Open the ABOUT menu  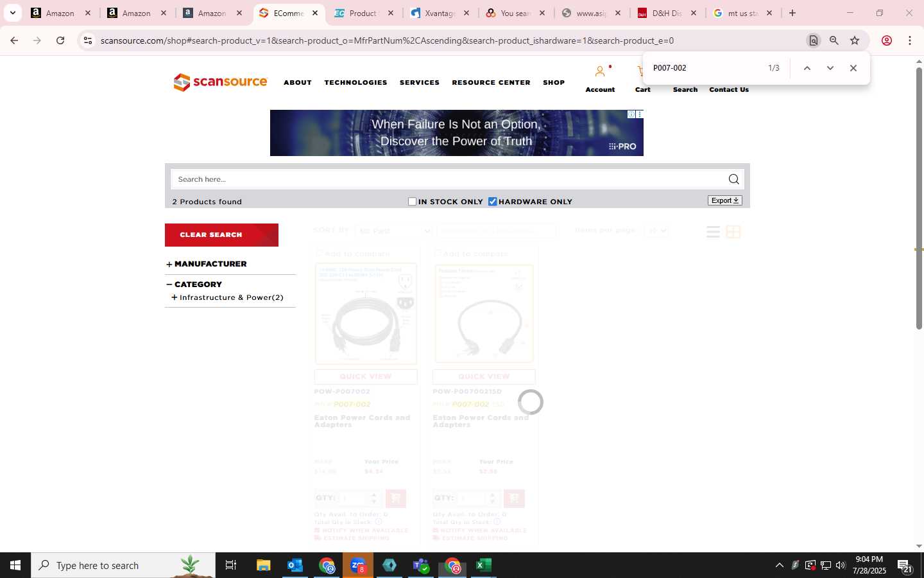tap(298, 82)
